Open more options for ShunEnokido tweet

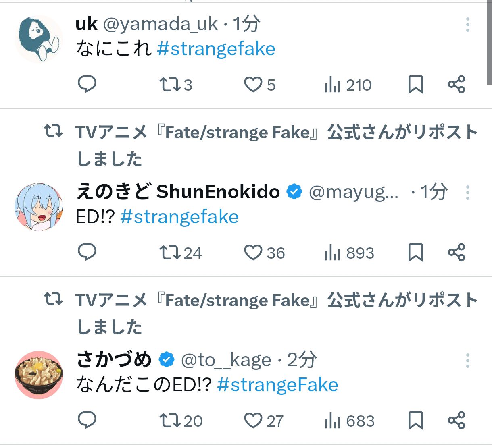(468, 193)
